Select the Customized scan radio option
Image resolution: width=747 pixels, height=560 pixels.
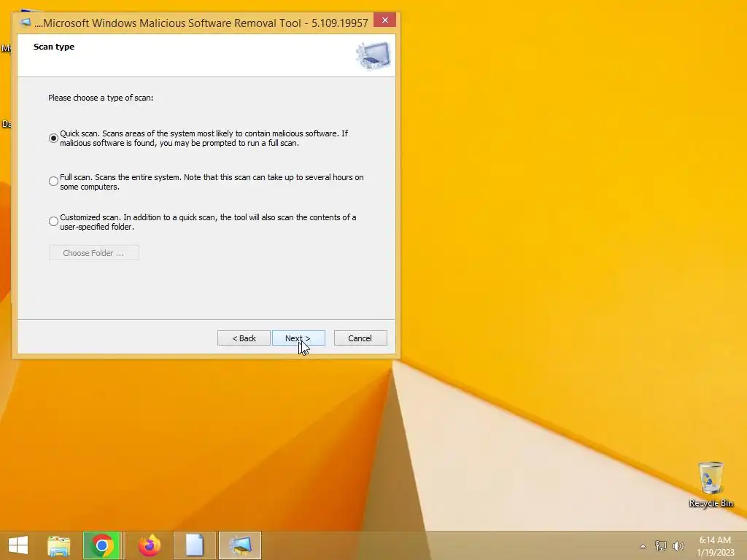click(x=53, y=222)
